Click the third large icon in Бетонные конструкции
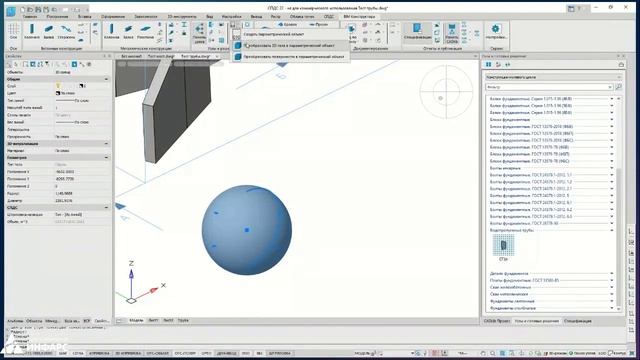Viewport: 640px width, 360px height. point(66,32)
